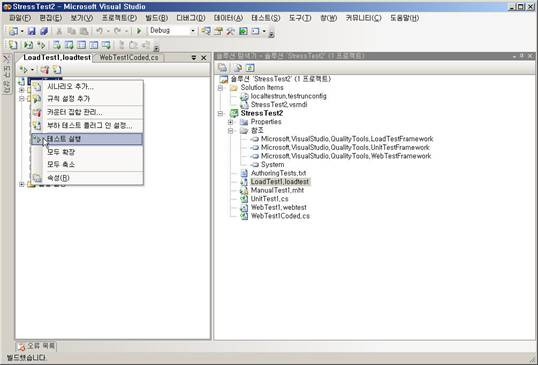Select UnitTest1.cs in Solution Explorer
The height and width of the screenshot is (365, 538).
(269, 199)
